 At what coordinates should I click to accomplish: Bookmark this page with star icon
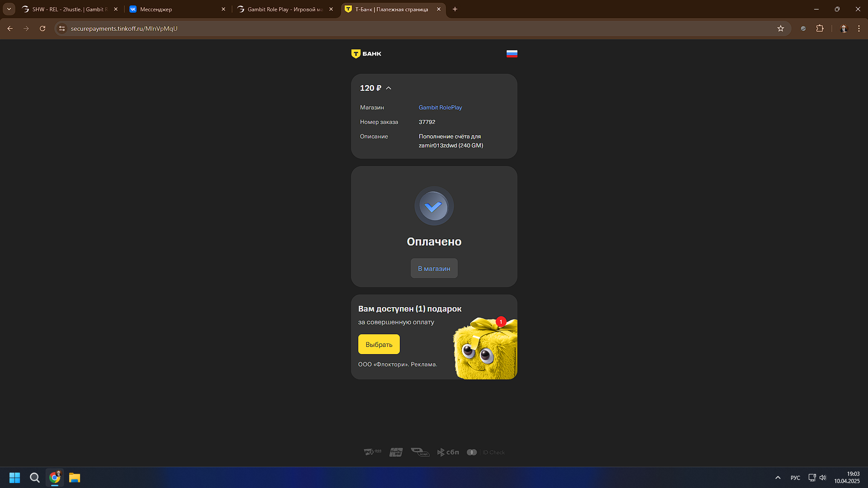(x=780, y=28)
